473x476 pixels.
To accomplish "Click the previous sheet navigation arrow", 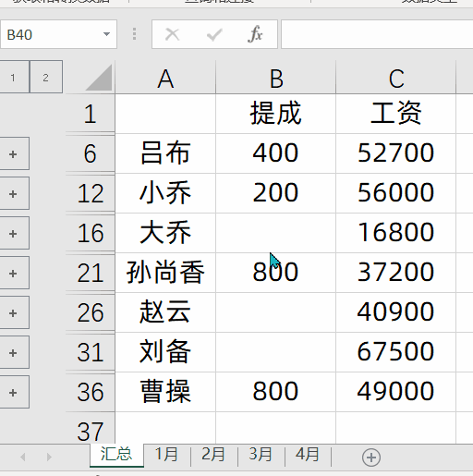I will click(x=23, y=457).
